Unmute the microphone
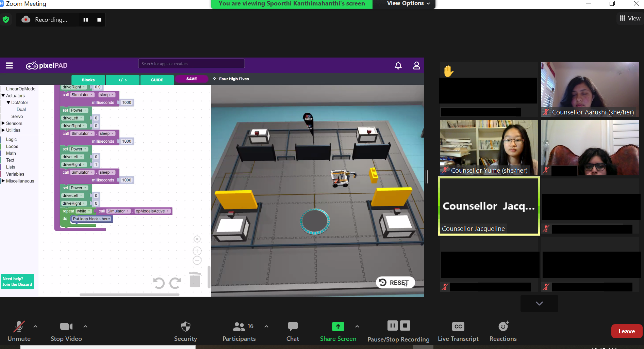Viewport: 644px width, 349px height. [x=19, y=331]
